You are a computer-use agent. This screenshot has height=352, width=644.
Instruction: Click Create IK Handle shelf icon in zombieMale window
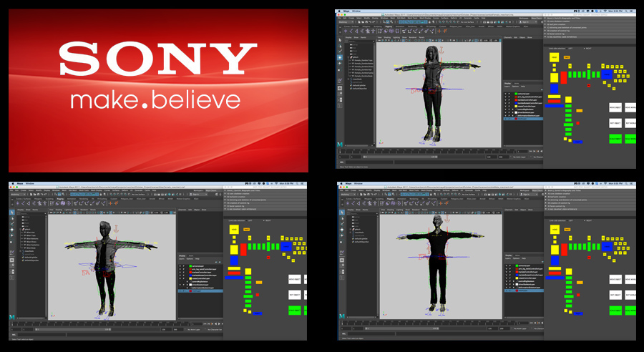click(358, 203)
